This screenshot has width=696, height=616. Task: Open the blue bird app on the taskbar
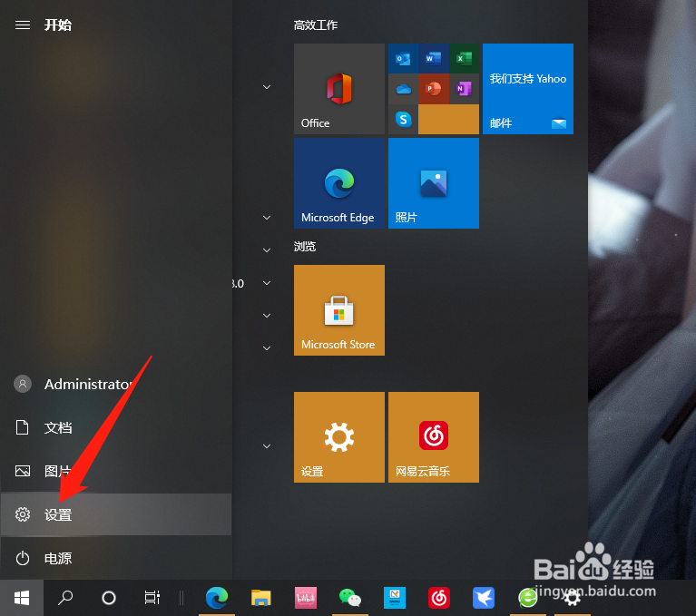(484, 598)
